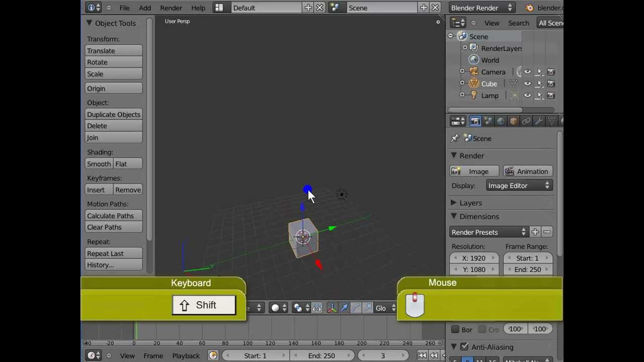Open the Help menu
This screenshot has width=644, height=362.
coord(198,8)
